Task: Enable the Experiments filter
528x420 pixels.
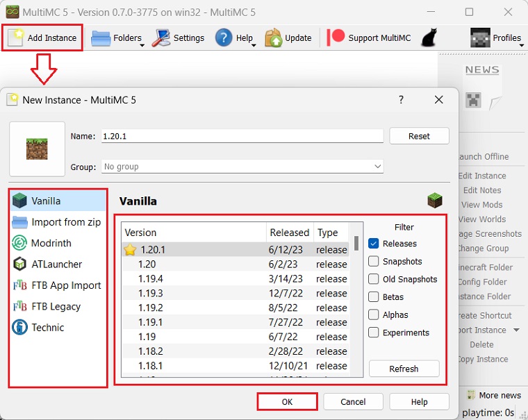Action: tap(374, 333)
